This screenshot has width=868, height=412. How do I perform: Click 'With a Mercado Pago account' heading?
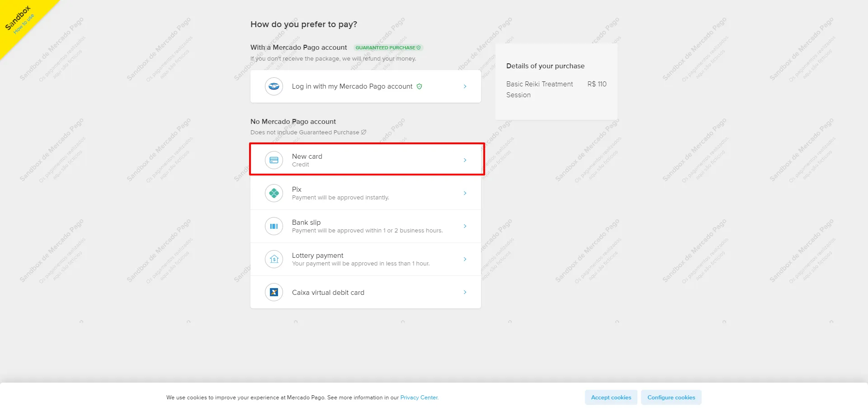(x=298, y=47)
